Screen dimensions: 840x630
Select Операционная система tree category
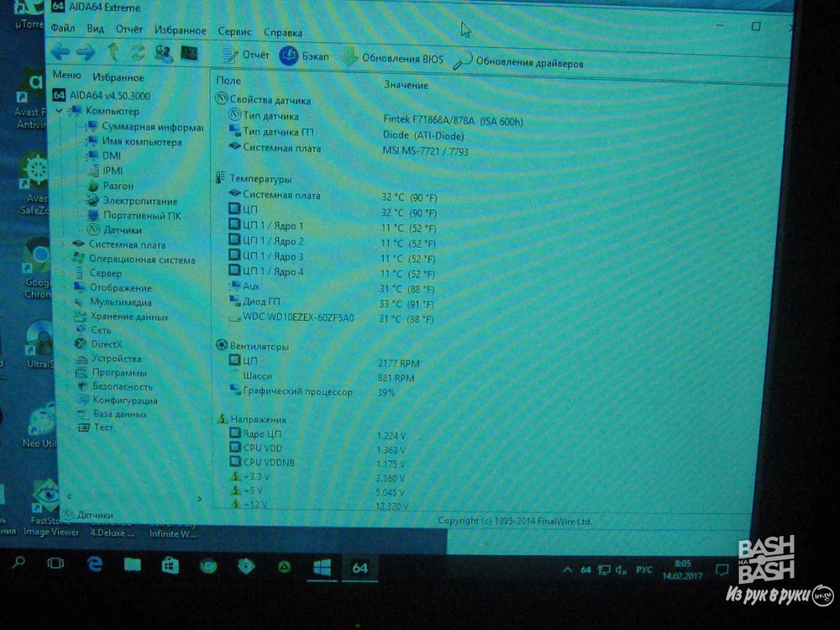134,260
